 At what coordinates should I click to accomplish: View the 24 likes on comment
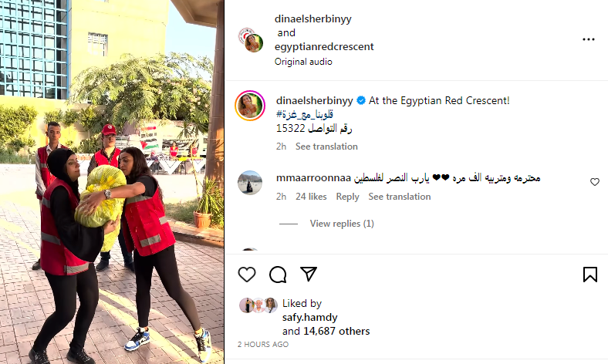[x=311, y=197]
